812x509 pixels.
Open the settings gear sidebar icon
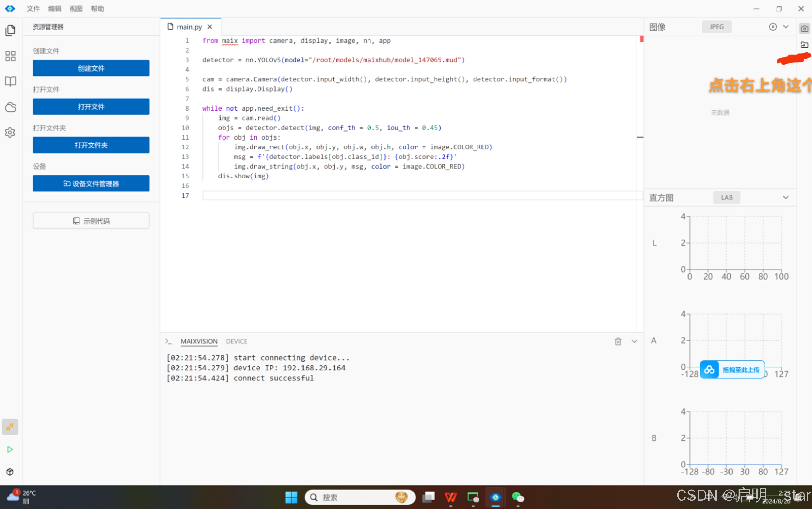coord(10,132)
